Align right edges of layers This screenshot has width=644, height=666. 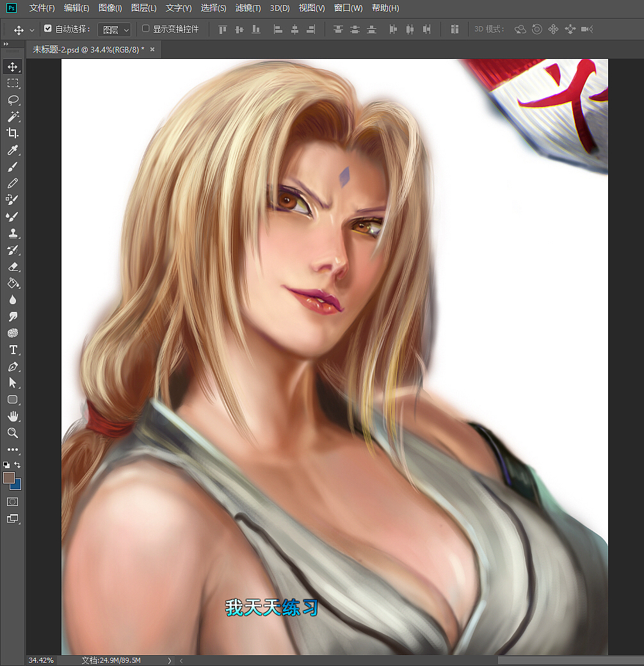tap(311, 29)
